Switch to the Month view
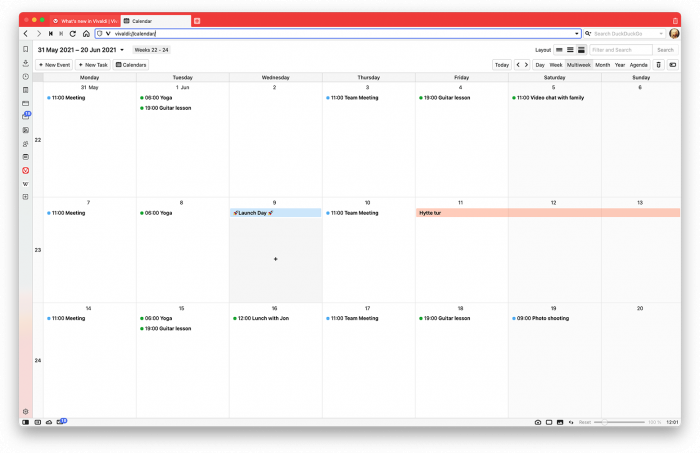700x453 pixels. [x=603, y=65]
